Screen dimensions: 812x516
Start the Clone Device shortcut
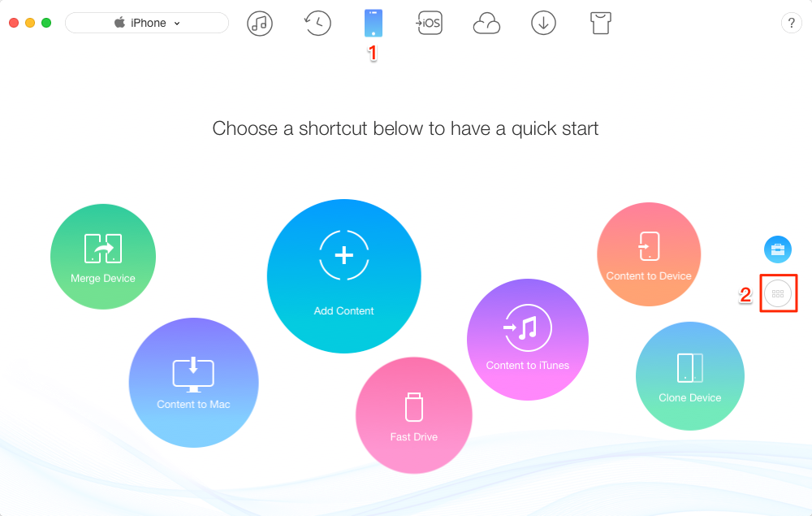[689, 375]
